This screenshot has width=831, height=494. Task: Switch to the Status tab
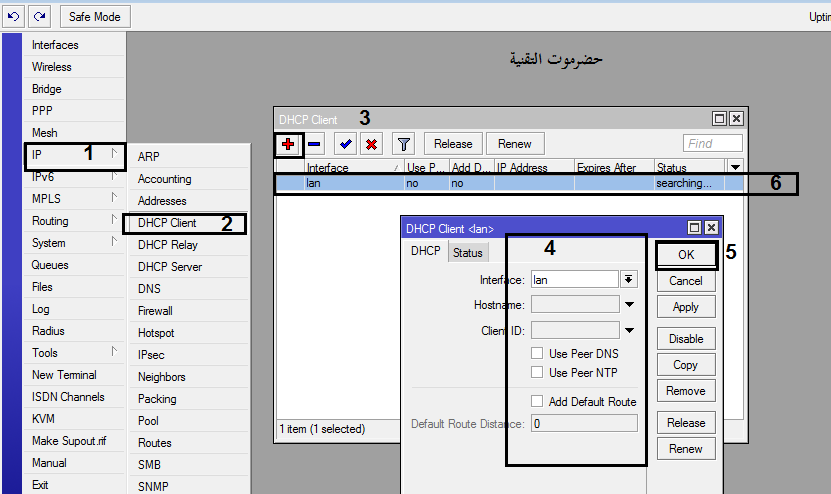point(467,253)
